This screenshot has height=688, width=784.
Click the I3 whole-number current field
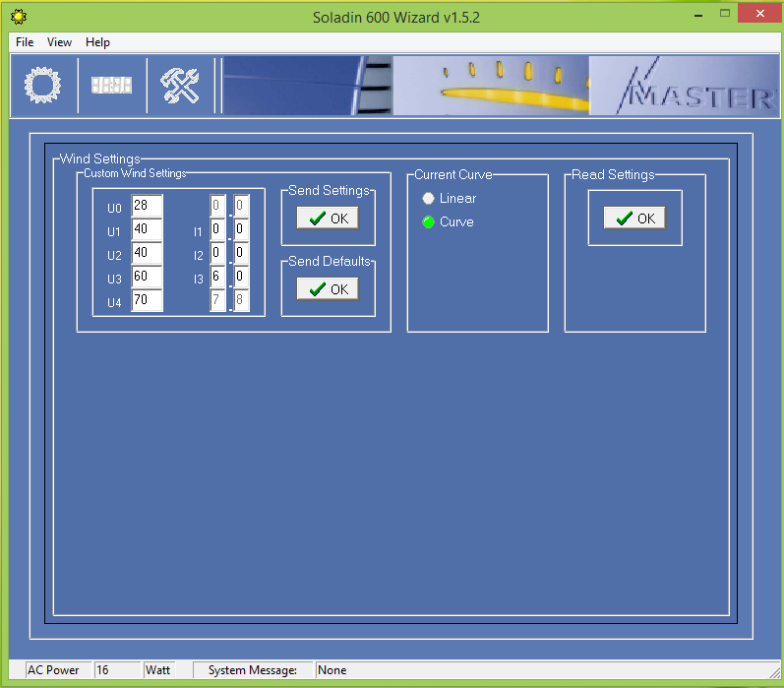[217, 278]
